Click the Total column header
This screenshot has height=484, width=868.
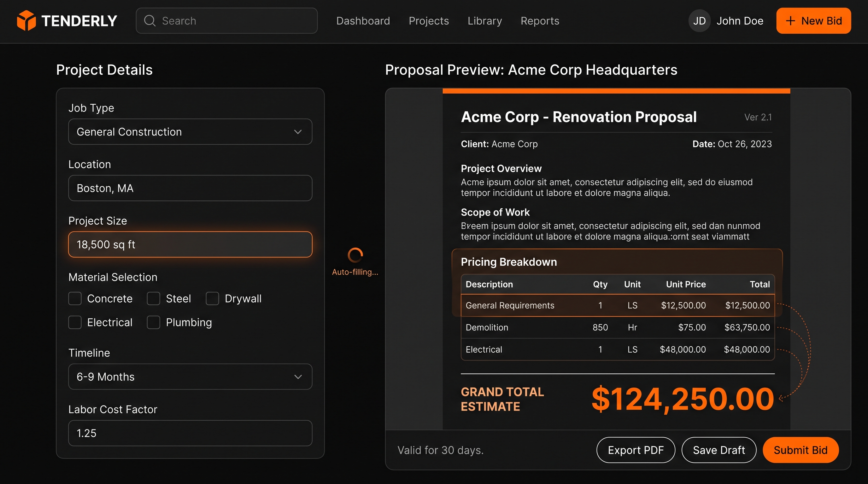click(x=759, y=284)
